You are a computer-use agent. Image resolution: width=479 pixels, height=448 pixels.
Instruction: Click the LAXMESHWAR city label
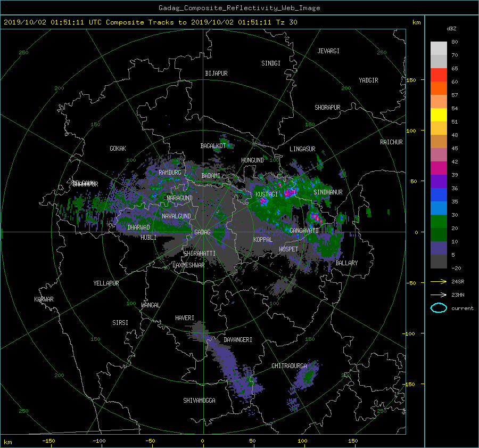[188, 265]
